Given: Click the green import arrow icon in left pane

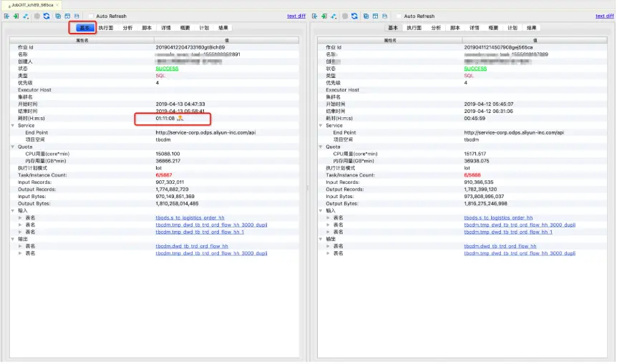Looking at the screenshot, I should (x=16, y=16).
